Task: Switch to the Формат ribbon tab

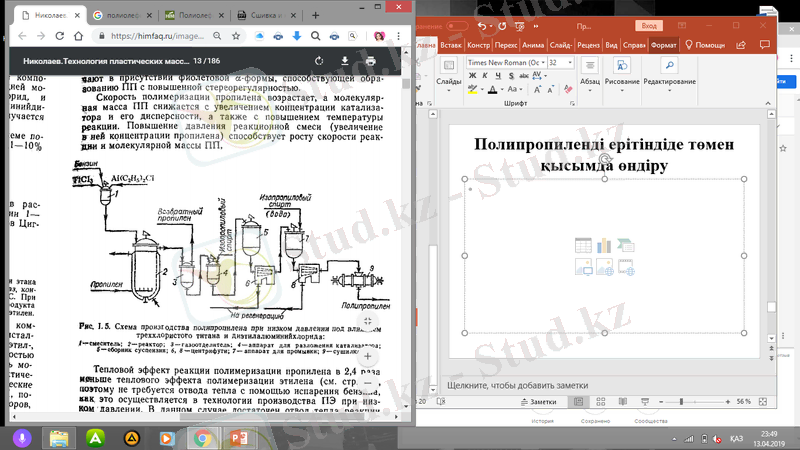Action: click(663, 45)
